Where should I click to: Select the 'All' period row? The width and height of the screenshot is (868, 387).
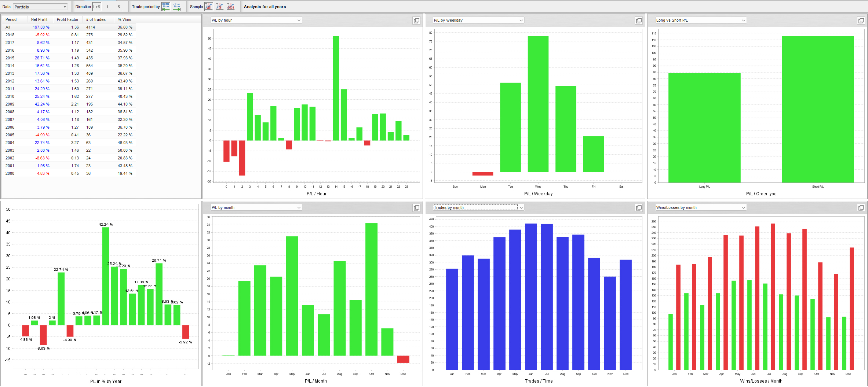coord(69,27)
